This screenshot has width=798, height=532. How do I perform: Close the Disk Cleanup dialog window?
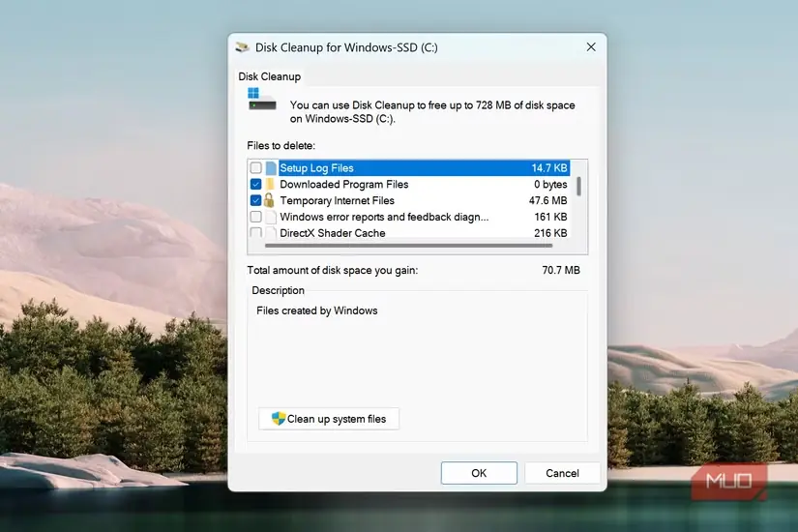(x=591, y=47)
